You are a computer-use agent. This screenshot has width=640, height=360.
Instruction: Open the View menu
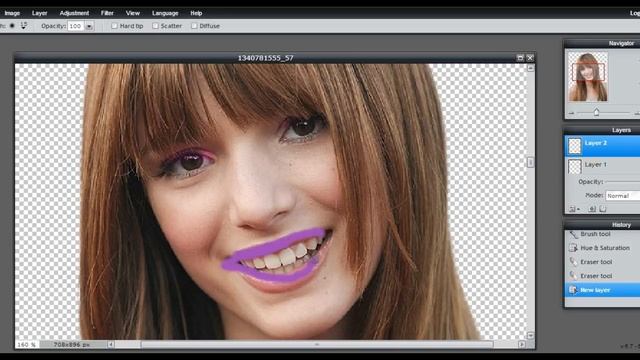tap(133, 13)
